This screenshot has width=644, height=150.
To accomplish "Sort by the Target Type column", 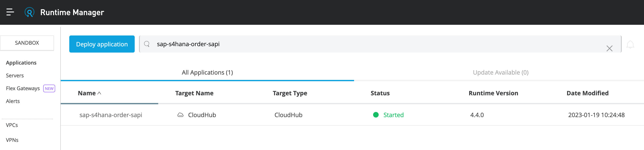I will click(290, 93).
